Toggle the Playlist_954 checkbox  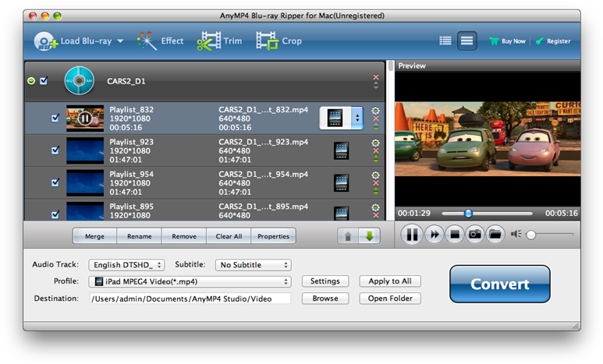[55, 182]
